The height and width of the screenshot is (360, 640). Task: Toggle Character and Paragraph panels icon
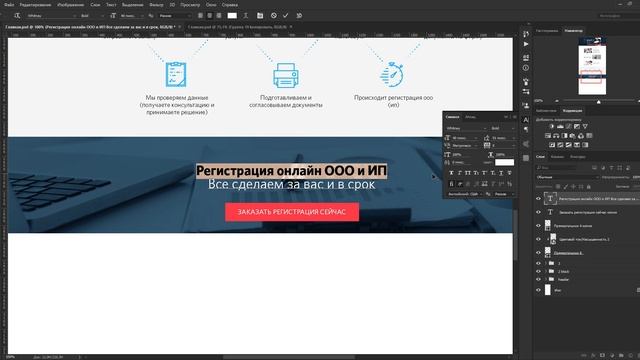point(260,16)
